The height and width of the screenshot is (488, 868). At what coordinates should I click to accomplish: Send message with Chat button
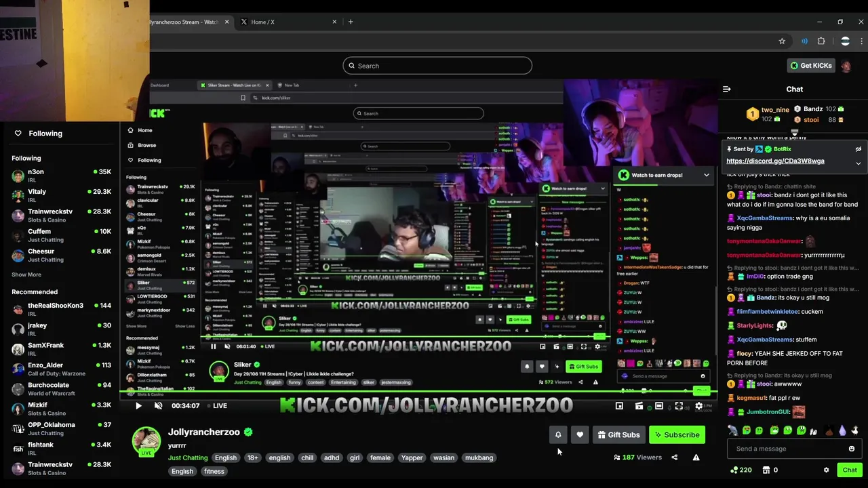[850, 470]
